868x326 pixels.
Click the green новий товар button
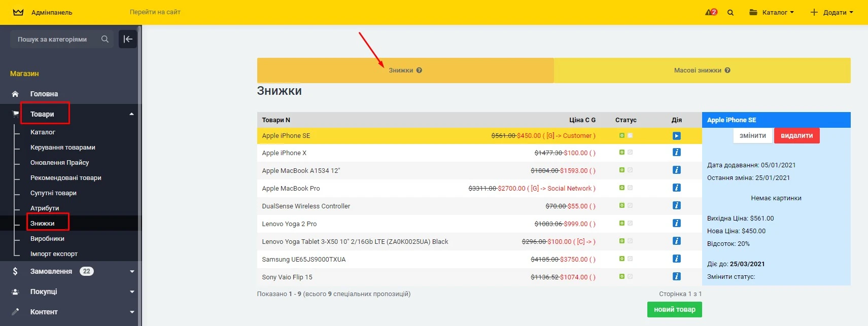pos(675,309)
